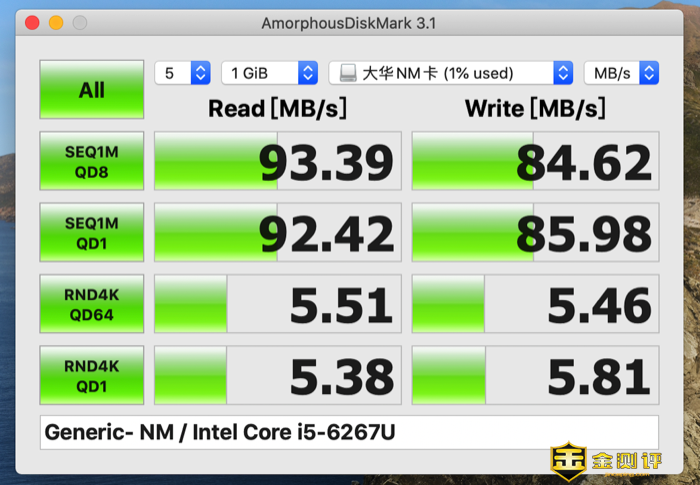This screenshot has width=700, height=485.
Task: Run the RND4K QD64 benchmark
Action: pyautogui.click(x=92, y=304)
